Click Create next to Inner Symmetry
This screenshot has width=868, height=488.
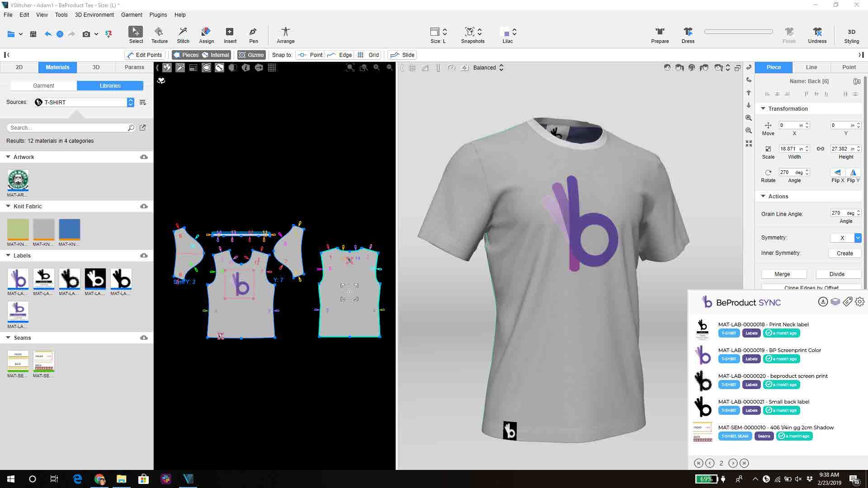(844, 253)
